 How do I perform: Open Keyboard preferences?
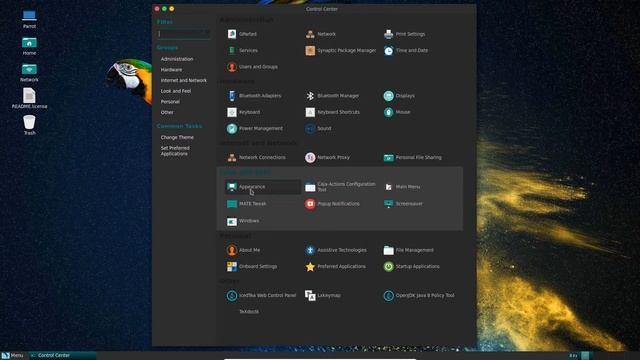[x=243, y=112]
